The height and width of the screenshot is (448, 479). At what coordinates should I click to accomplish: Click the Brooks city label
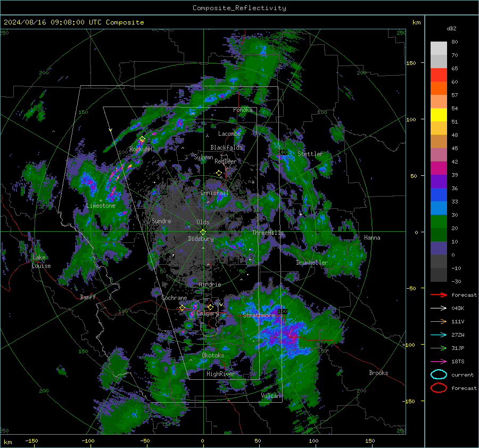coord(378,373)
